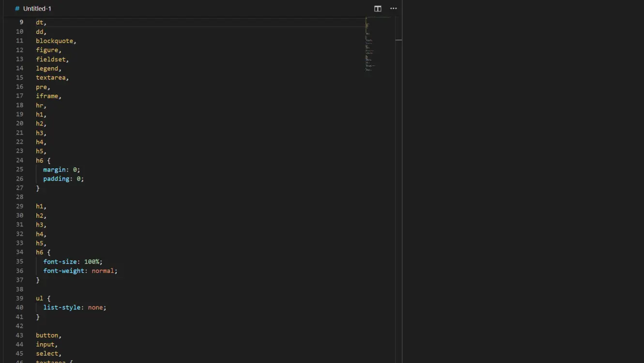644x363 pixels.
Task: Select line via line number 38
Action: coord(19,289)
